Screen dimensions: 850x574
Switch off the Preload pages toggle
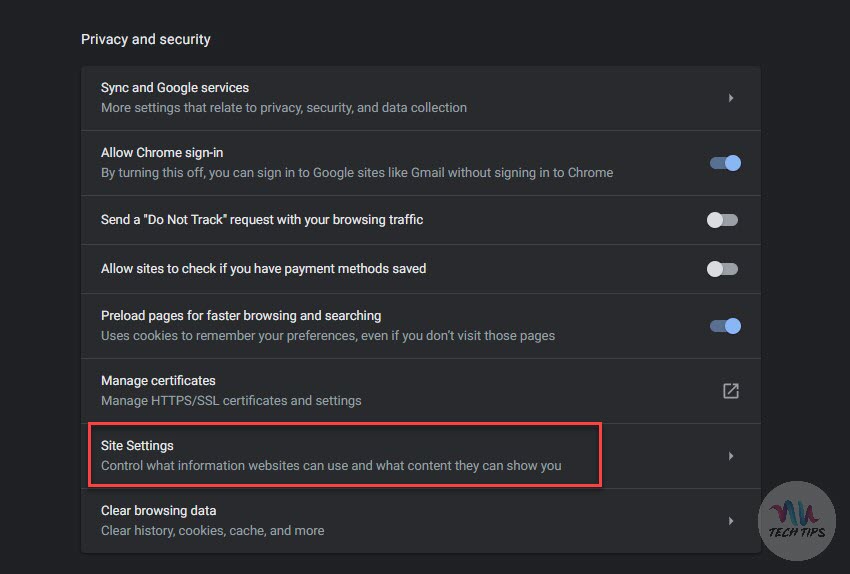[x=725, y=325]
